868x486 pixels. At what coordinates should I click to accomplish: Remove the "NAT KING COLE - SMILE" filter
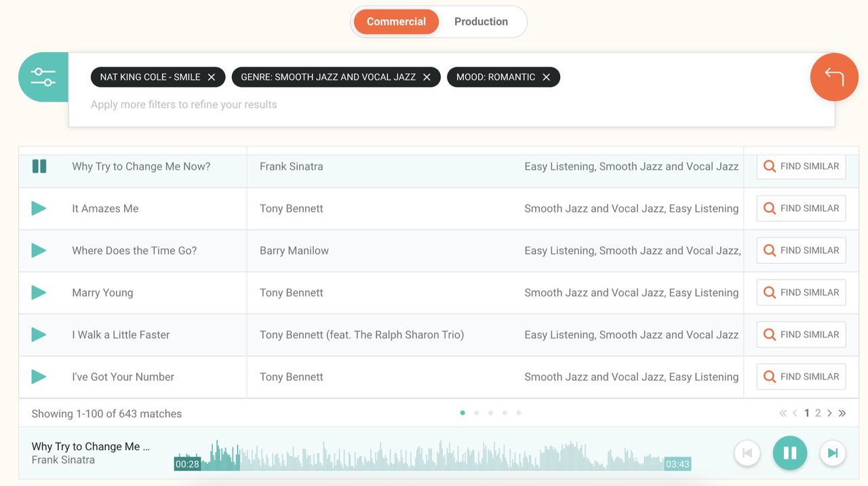[x=211, y=76]
